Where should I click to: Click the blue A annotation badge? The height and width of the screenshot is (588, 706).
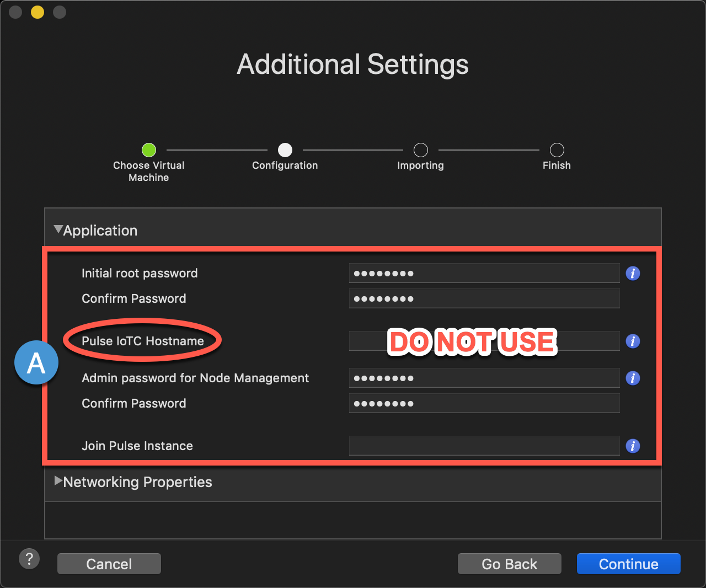pos(36,363)
